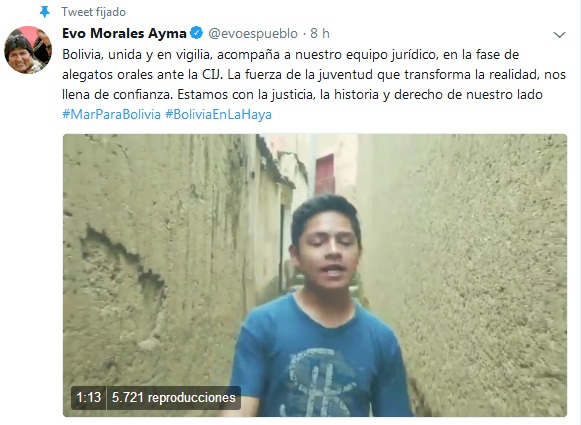Image resolution: width=581 pixels, height=425 pixels.
Task: Play the video of the young man
Action: [x=315, y=275]
